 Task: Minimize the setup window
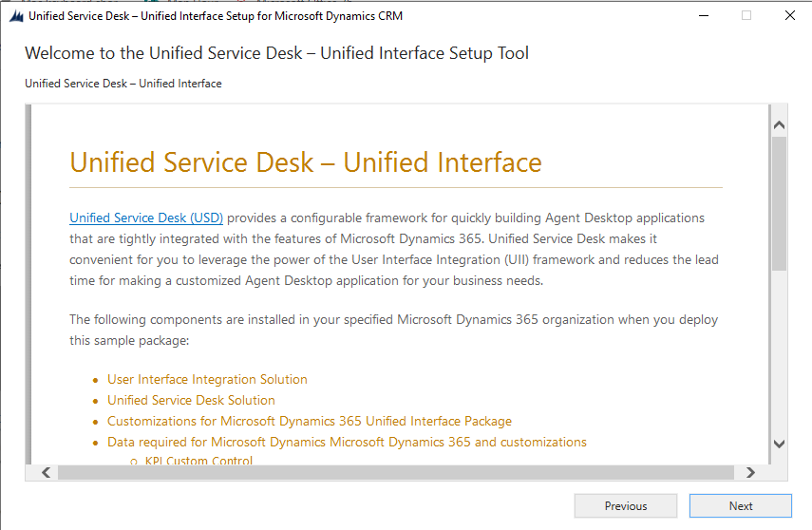point(703,15)
